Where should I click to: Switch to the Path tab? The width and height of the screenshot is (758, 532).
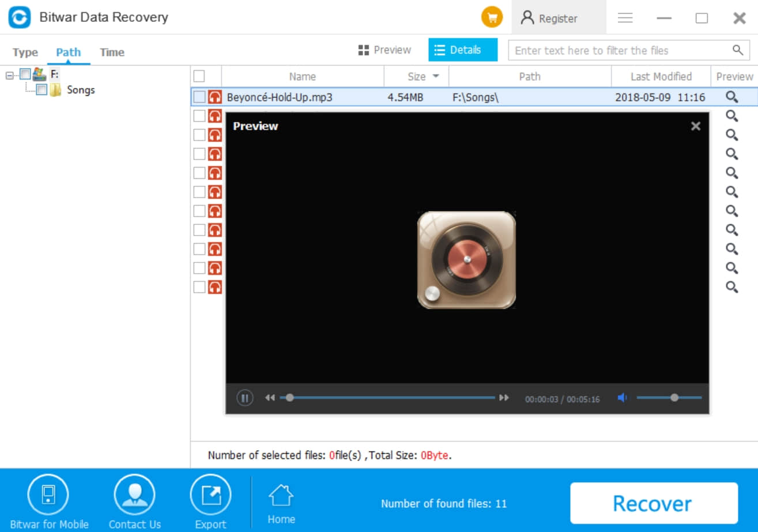69,52
